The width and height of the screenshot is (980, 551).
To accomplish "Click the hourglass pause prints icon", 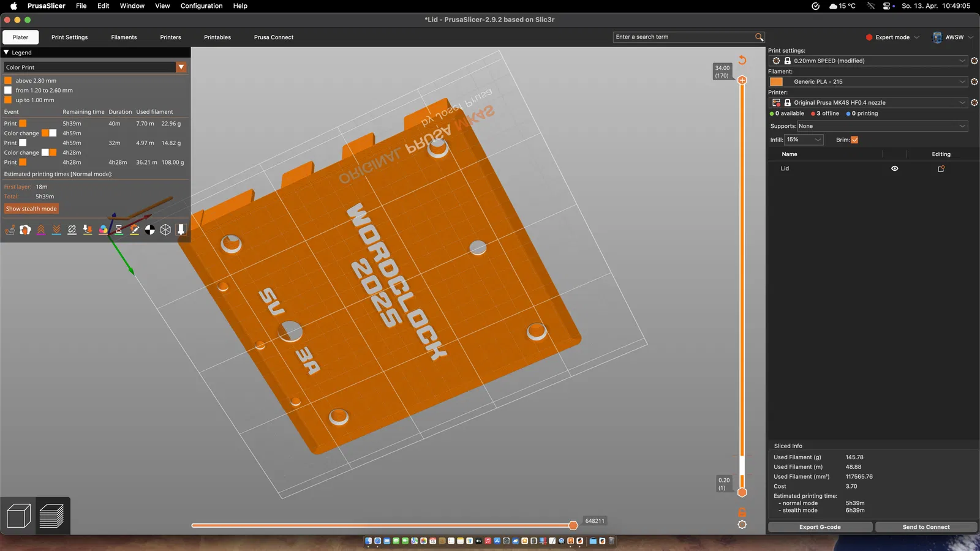I will coord(119,230).
